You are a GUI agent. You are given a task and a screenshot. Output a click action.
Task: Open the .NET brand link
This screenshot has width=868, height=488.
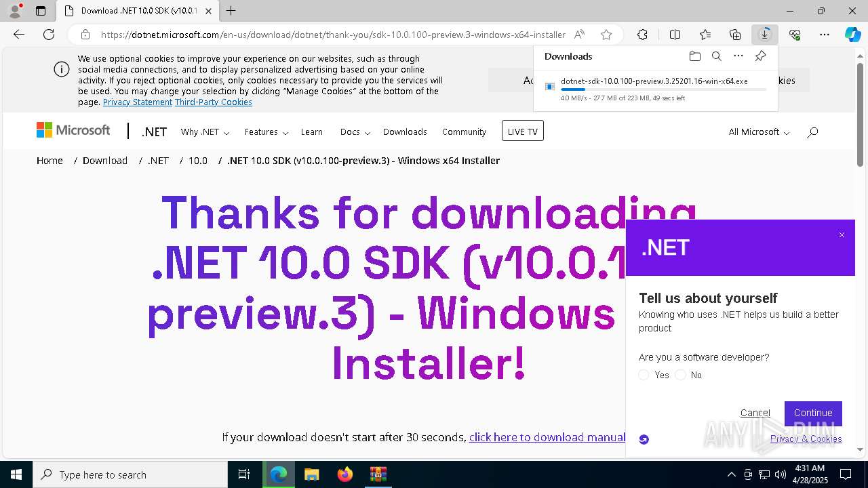click(x=154, y=132)
